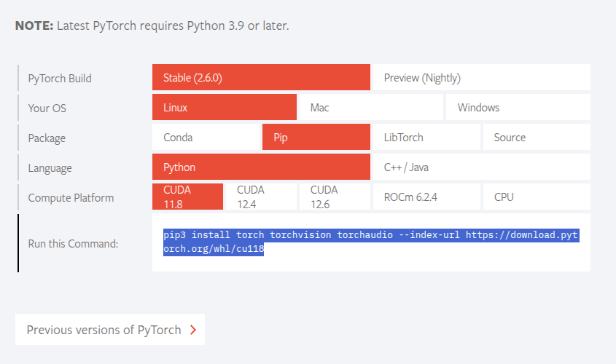This screenshot has width=616, height=364.
Task: Choose CPU compute platform
Action: coord(537,197)
